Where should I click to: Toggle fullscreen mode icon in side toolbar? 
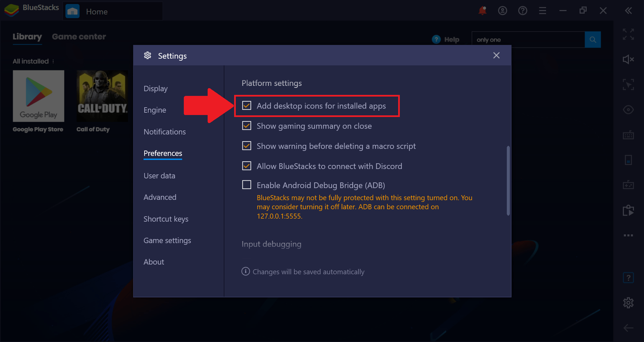(628, 34)
